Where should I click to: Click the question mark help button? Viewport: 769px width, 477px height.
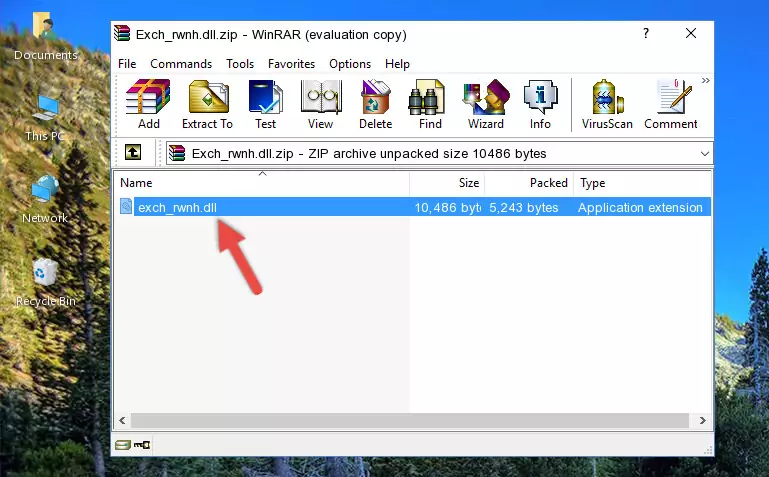pos(646,33)
